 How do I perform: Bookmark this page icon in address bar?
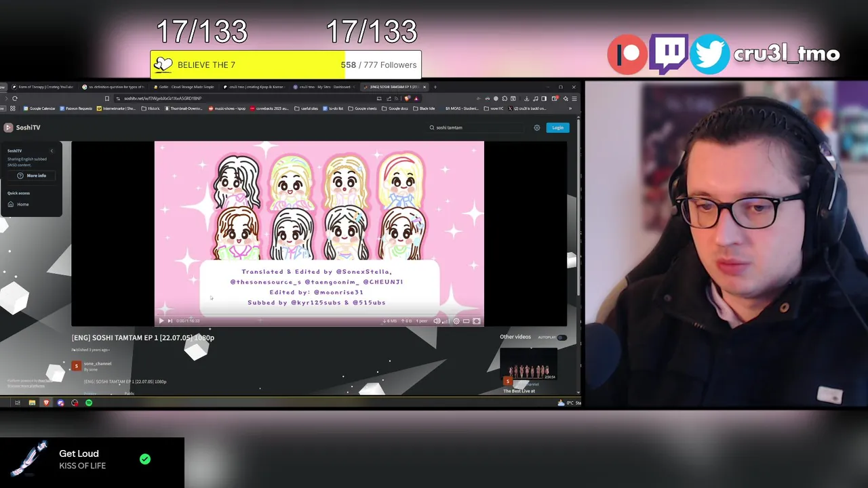tap(107, 98)
